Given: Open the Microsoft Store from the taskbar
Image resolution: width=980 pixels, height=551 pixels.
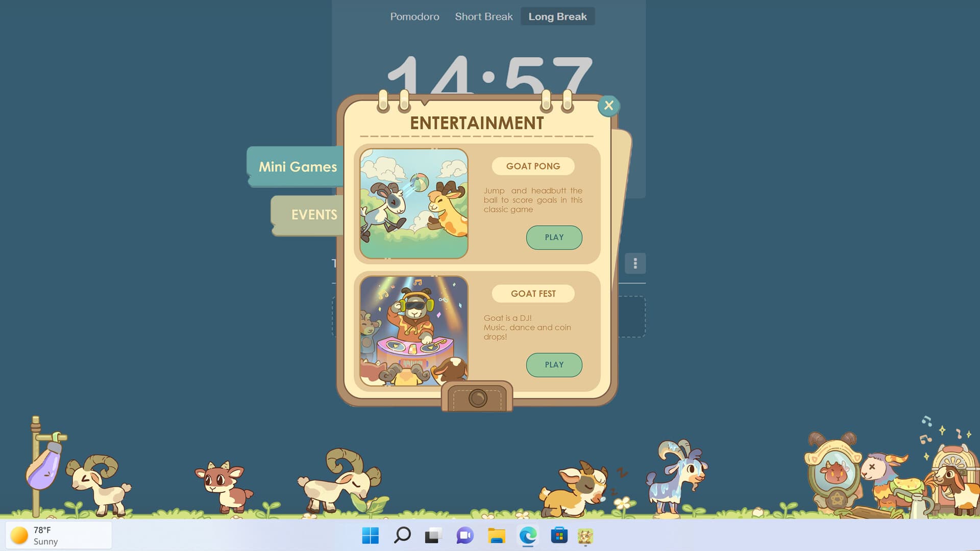Looking at the screenshot, I should pos(560,536).
